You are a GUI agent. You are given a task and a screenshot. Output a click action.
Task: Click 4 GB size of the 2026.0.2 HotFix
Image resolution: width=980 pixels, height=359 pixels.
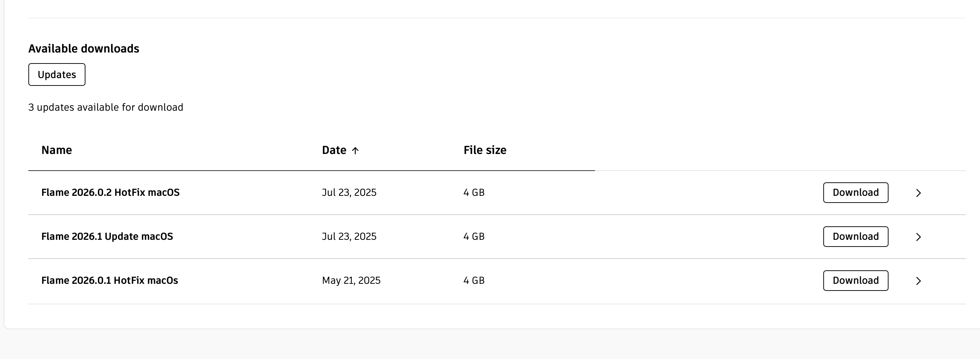click(474, 193)
